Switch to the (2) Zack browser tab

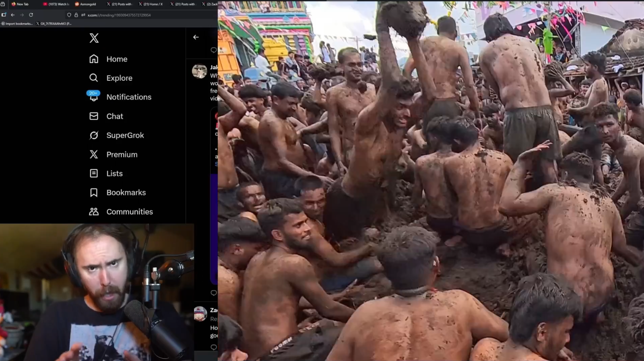point(209,4)
